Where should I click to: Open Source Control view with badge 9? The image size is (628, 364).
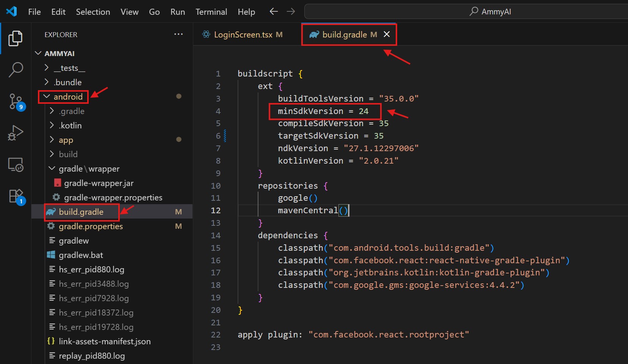click(x=16, y=102)
